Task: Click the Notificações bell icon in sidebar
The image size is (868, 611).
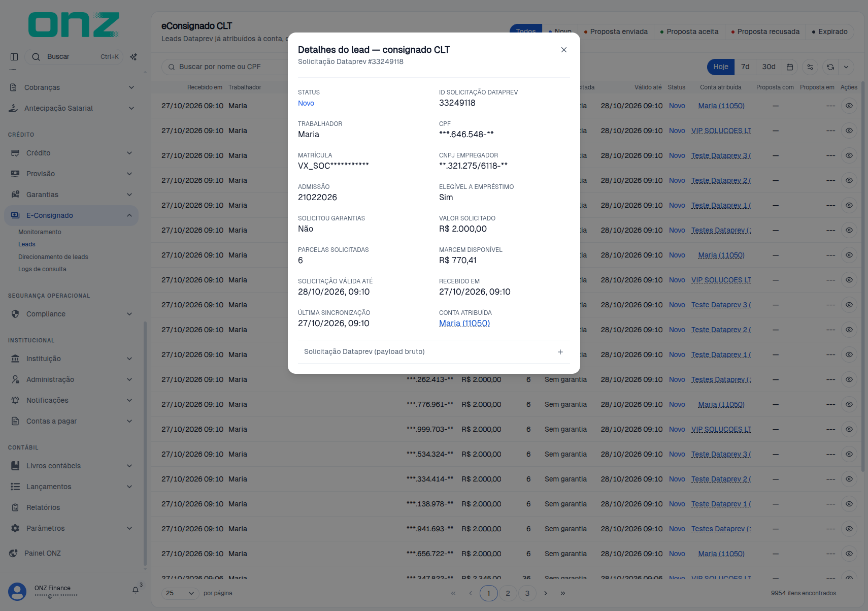Action: click(15, 400)
